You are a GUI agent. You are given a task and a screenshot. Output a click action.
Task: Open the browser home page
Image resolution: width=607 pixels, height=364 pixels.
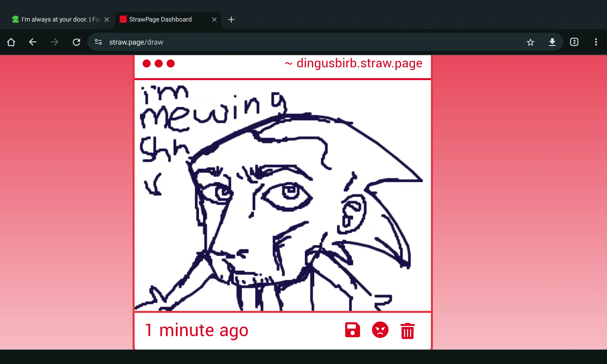pos(11,42)
